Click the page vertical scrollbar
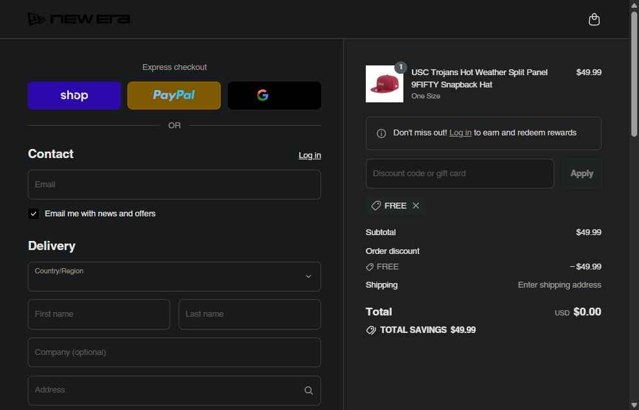Image resolution: width=639 pixels, height=410 pixels. 634,73
